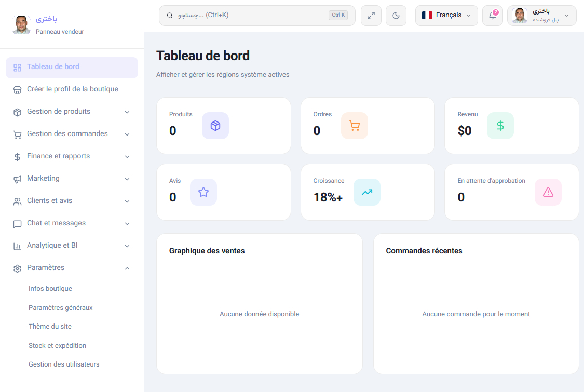Click the warning triangle icon in approval card

click(x=548, y=192)
